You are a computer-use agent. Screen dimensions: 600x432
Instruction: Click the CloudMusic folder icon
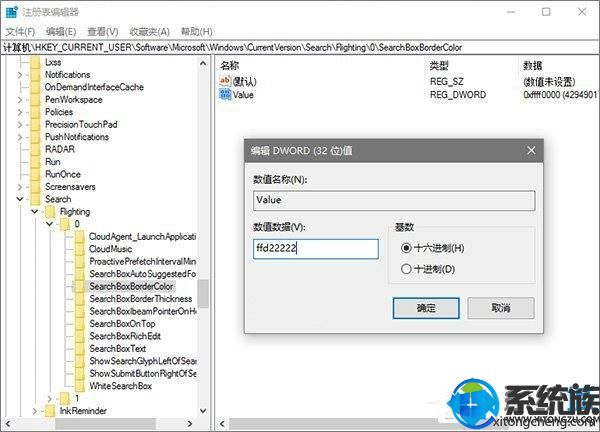(80, 249)
